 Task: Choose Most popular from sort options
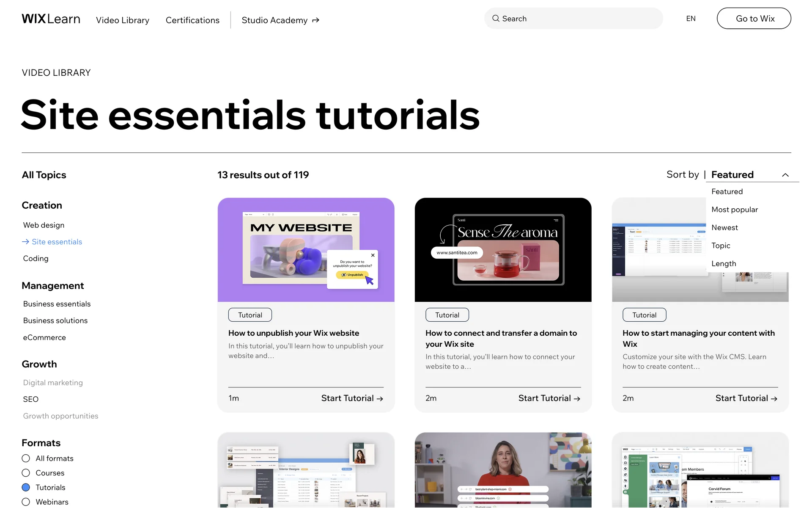(x=735, y=210)
